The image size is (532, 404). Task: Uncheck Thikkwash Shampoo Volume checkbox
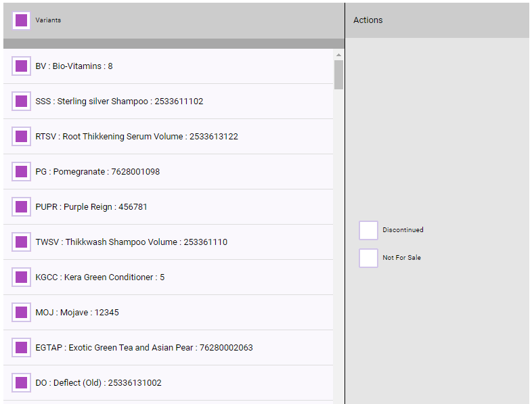tap(21, 242)
